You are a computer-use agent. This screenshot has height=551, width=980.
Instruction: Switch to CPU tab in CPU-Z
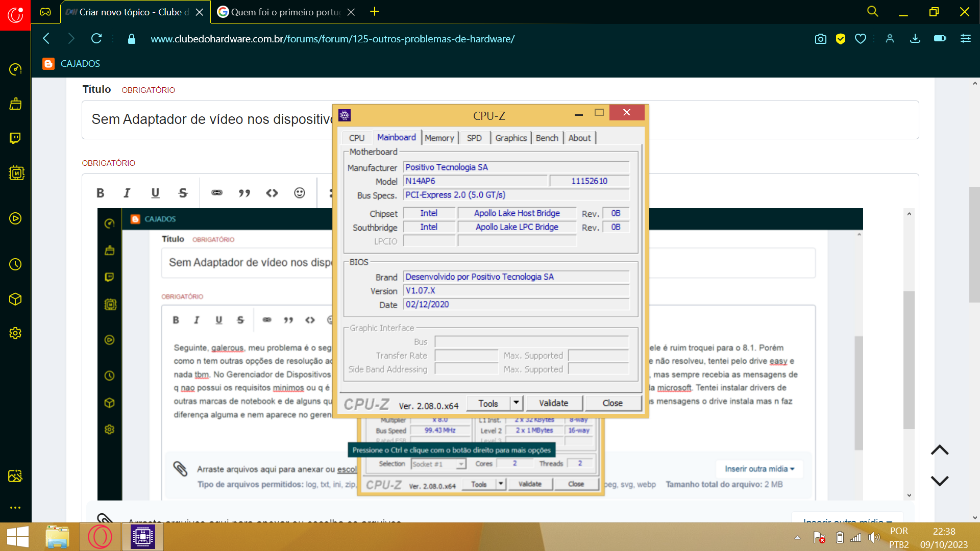(356, 138)
